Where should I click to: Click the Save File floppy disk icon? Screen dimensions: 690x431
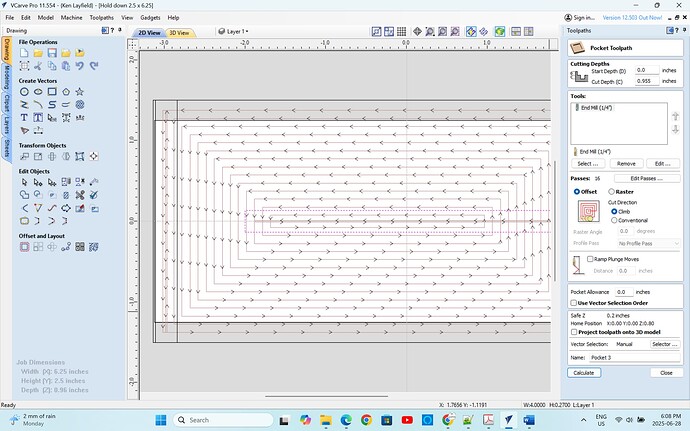52,53
